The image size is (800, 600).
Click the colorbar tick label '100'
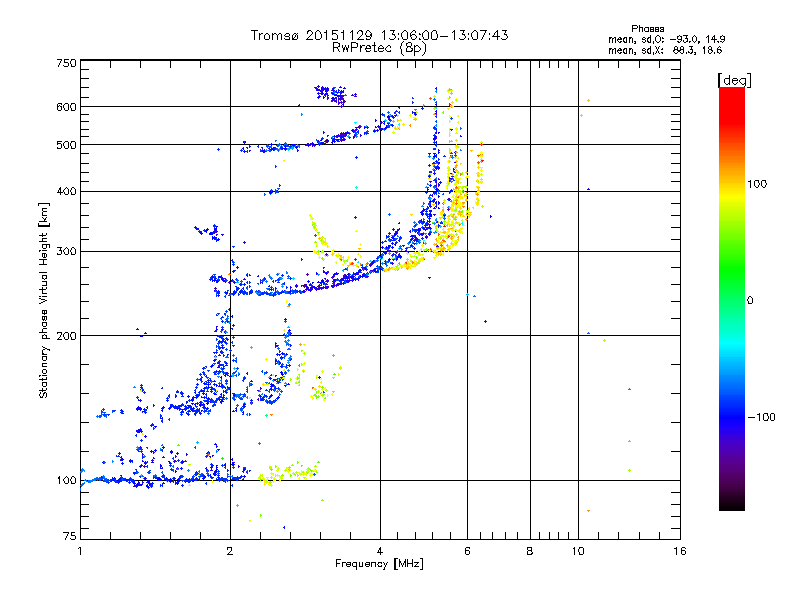[757, 184]
